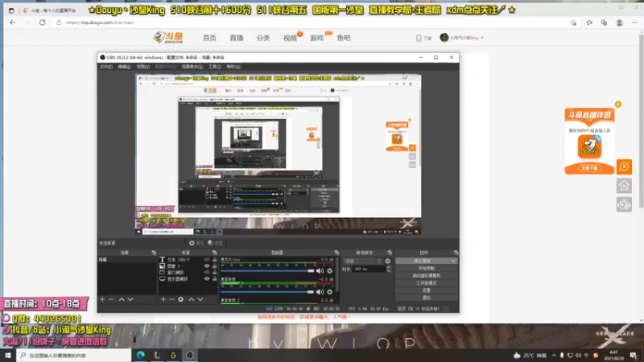Remove the selected source with the Sources minus button
This screenshot has height=362, width=644.
[x=171, y=299]
